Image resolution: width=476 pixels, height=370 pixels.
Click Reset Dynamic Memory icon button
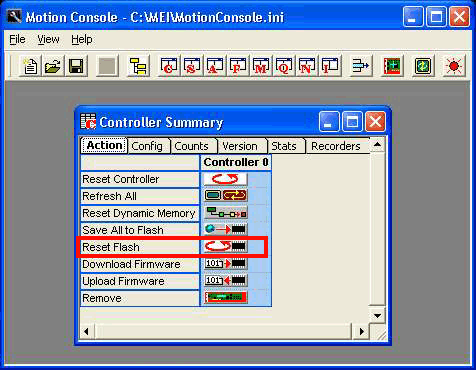click(x=225, y=213)
